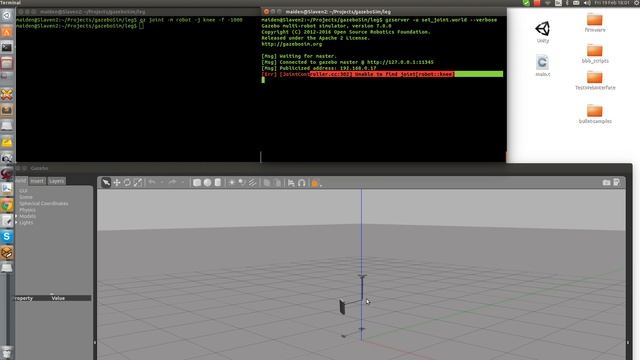Select Physics in the world tree

pyautogui.click(x=27, y=210)
